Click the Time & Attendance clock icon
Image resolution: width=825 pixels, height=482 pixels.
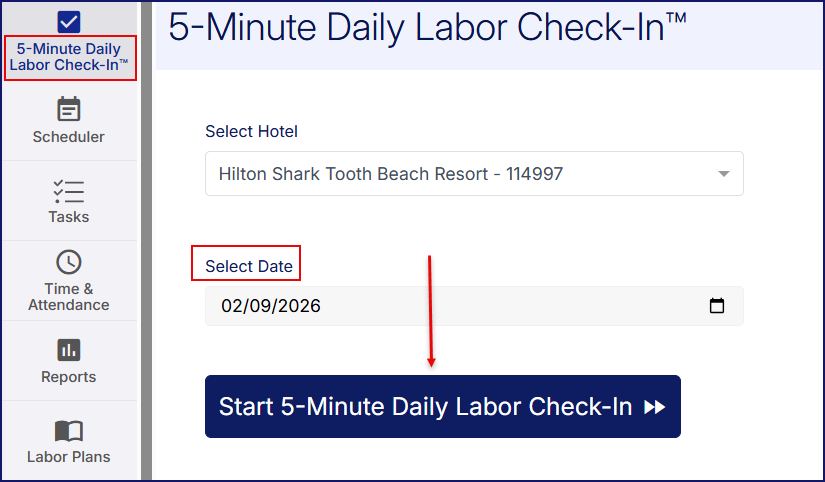coord(68,263)
